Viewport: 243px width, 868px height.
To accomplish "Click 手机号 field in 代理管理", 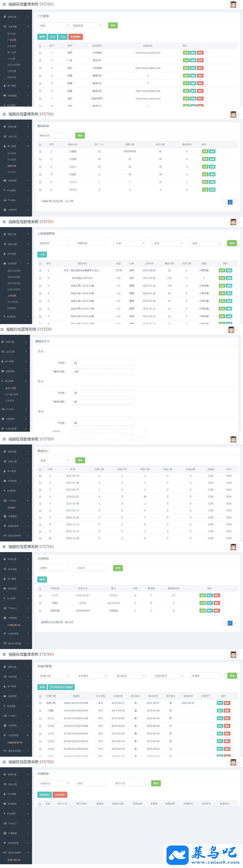I will click(91, 568).
